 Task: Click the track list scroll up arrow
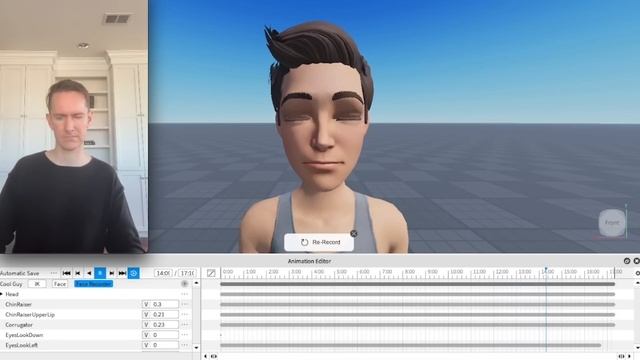pos(196,283)
